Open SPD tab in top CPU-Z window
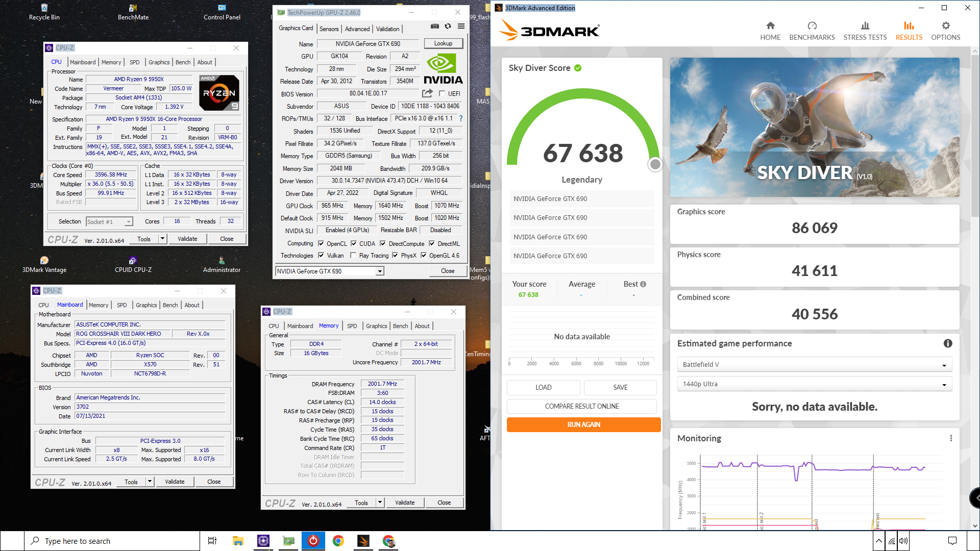 point(135,62)
